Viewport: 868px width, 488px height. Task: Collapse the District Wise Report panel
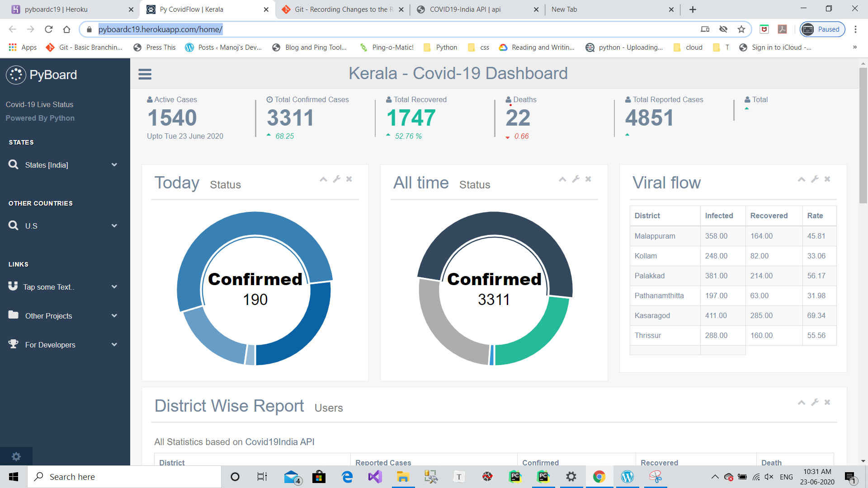pyautogui.click(x=802, y=403)
